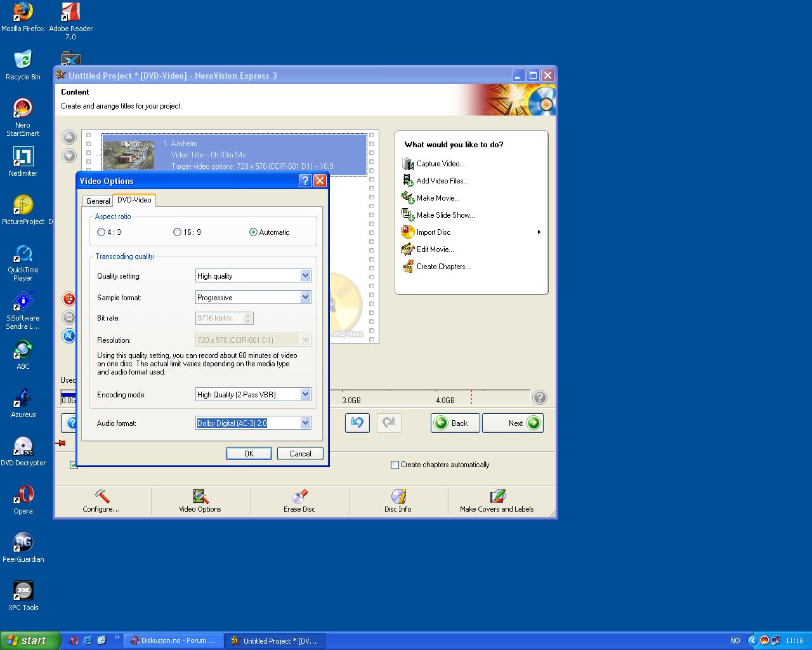This screenshot has width=812, height=650.
Task: Click the Add Video Files icon
Action: point(408,181)
